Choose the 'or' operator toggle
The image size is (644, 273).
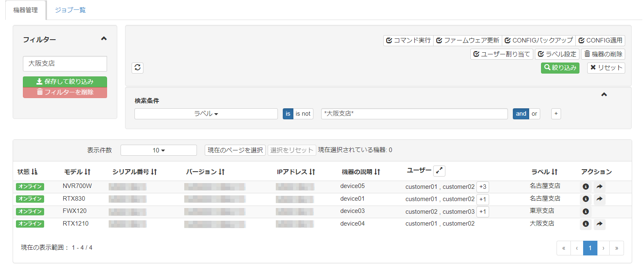(534, 114)
